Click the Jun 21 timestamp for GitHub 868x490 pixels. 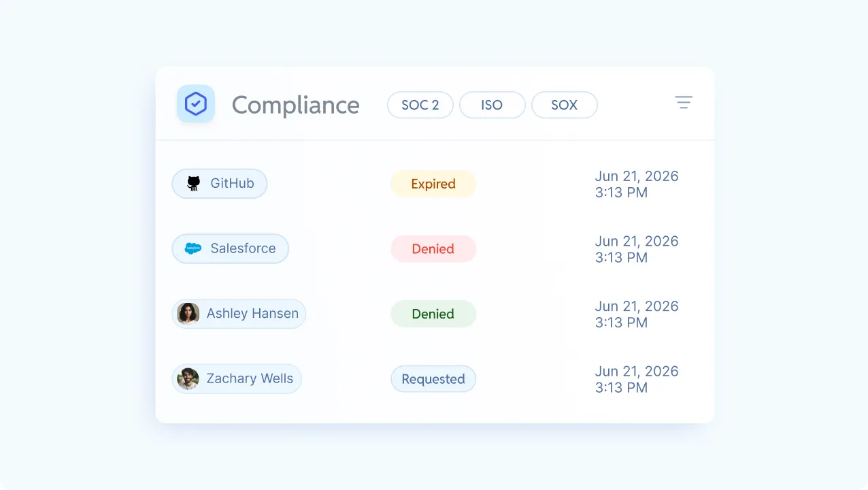(x=637, y=184)
